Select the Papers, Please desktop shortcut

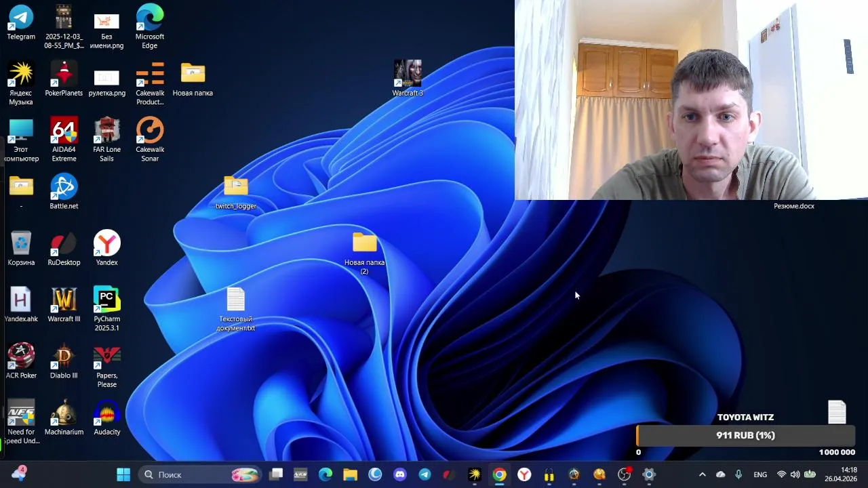[x=106, y=365]
